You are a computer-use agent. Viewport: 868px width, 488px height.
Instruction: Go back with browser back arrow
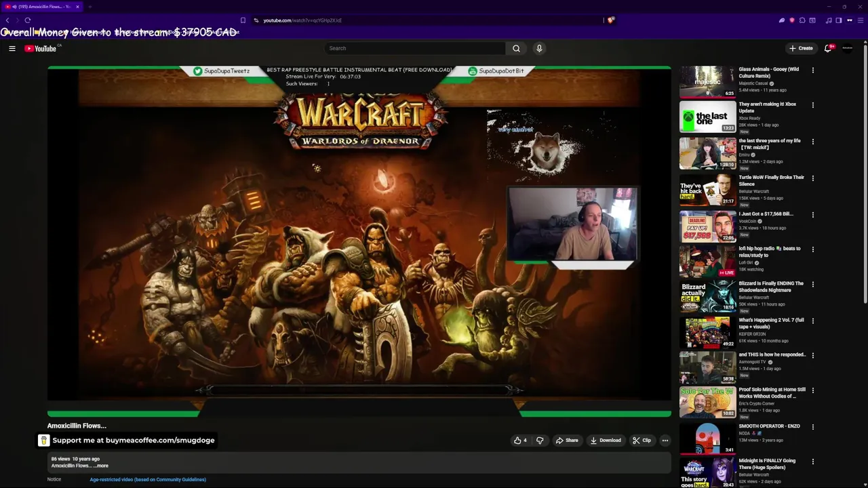click(x=7, y=20)
